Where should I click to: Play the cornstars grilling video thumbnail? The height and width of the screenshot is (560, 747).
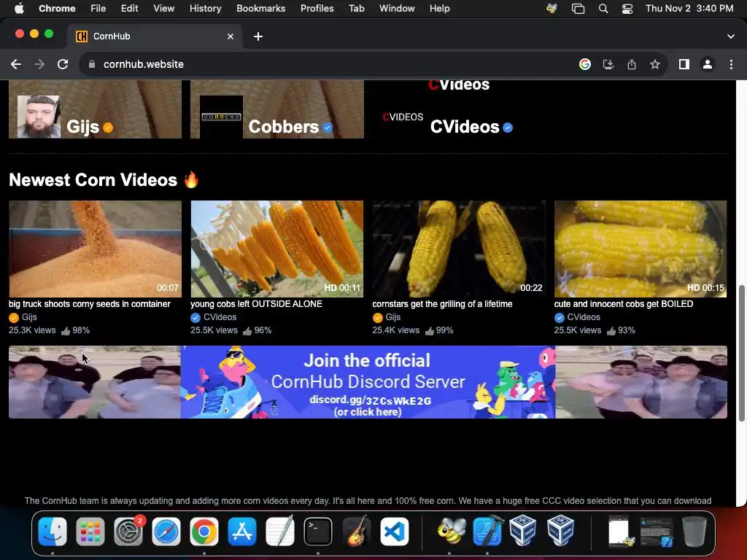coord(459,249)
